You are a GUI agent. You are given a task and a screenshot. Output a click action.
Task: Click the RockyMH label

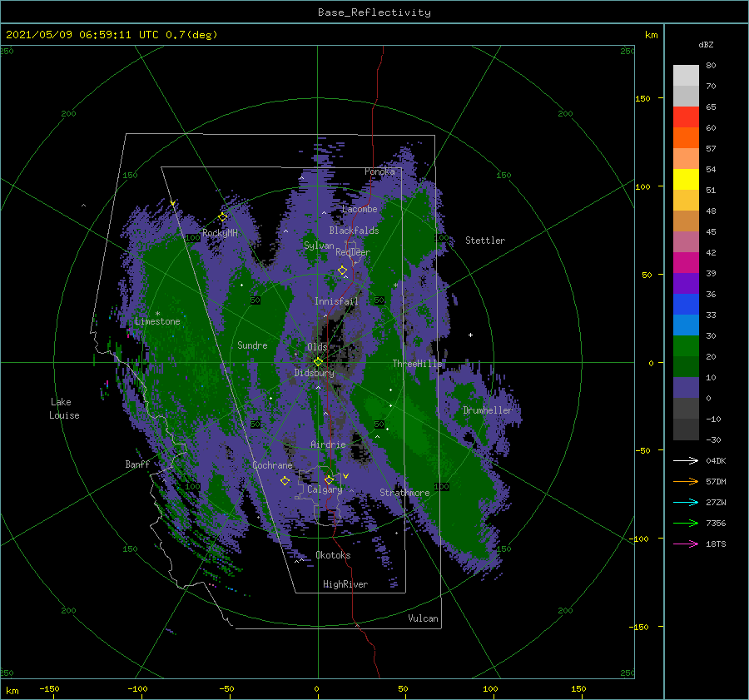click(220, 233)
